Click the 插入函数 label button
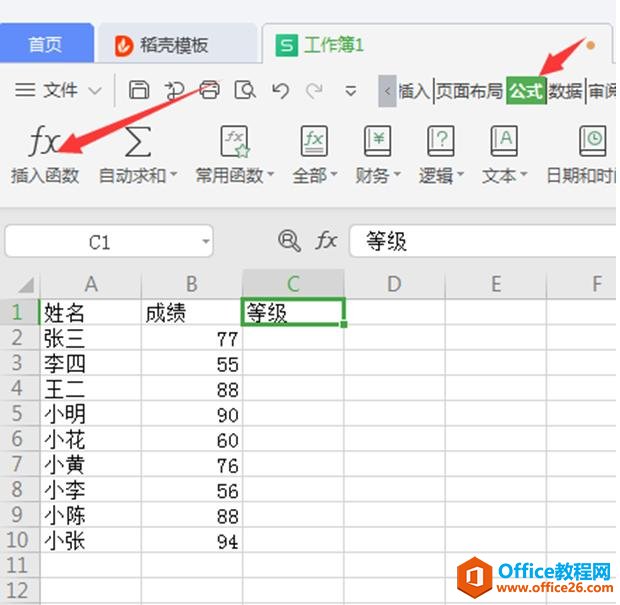The width and height of the screenshot is (620, 605). 45,176
